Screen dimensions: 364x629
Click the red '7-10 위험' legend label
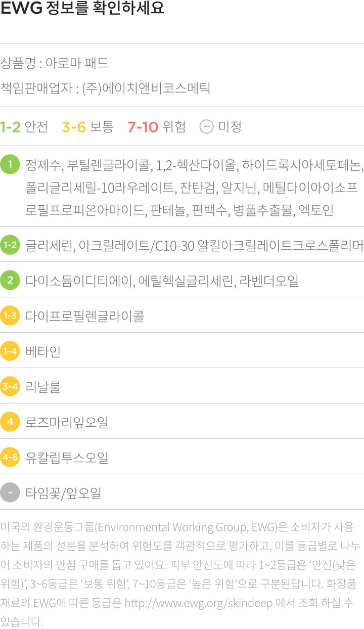tap(157, 126)
